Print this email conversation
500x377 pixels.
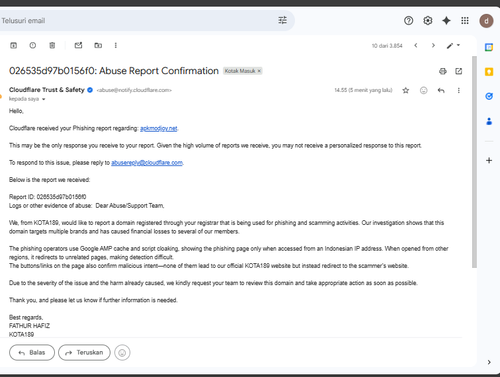(x=443, y=71)
